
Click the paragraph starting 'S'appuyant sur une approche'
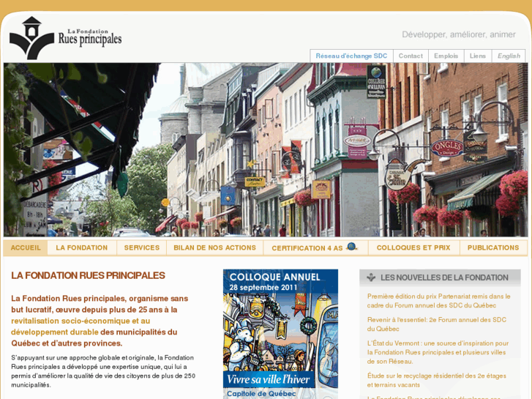pos(103,371)
